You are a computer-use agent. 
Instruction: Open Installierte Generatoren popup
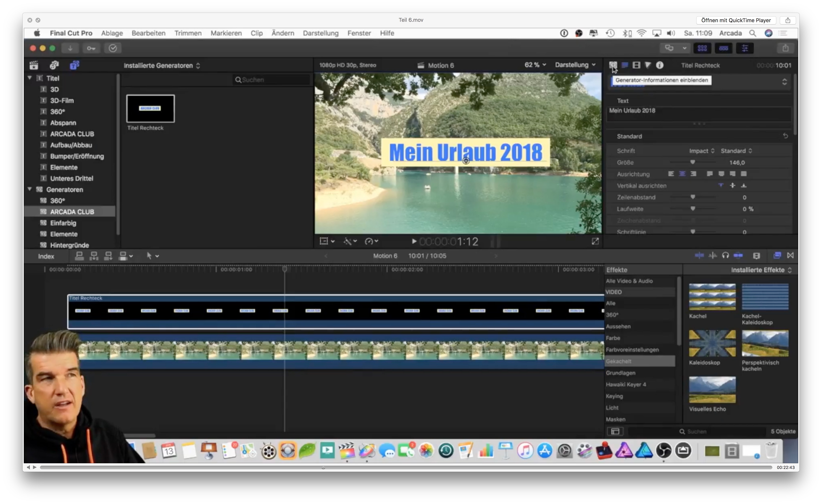pyautogui.click(x=162, y=66)
